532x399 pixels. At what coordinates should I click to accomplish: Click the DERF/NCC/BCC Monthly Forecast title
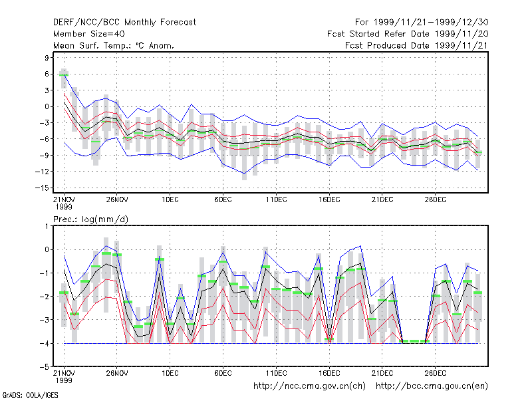(124, 23)
